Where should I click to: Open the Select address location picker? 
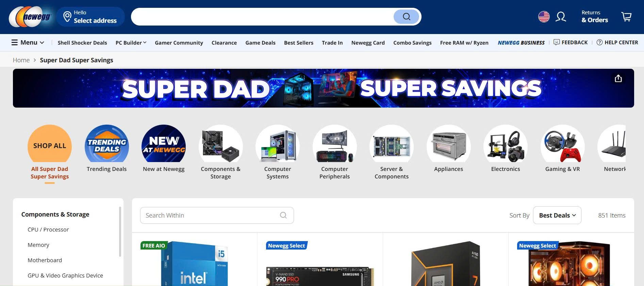(90, 17)
